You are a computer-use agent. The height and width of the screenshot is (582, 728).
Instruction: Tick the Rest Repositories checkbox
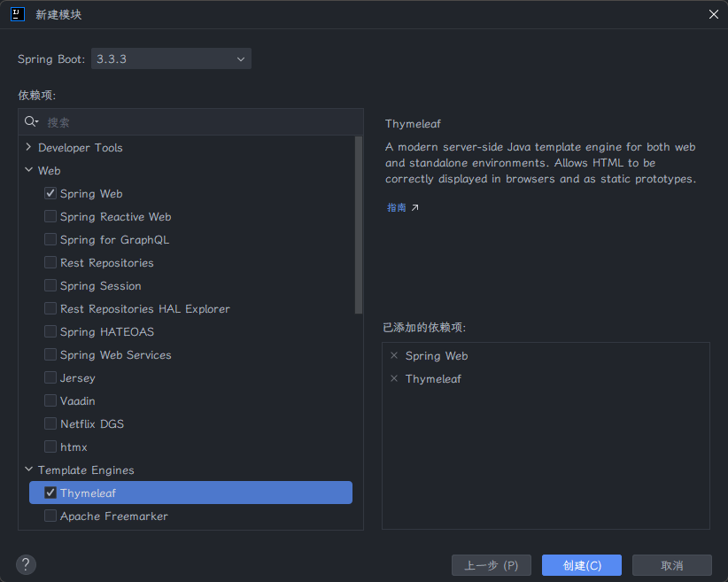tap(50, 262)
